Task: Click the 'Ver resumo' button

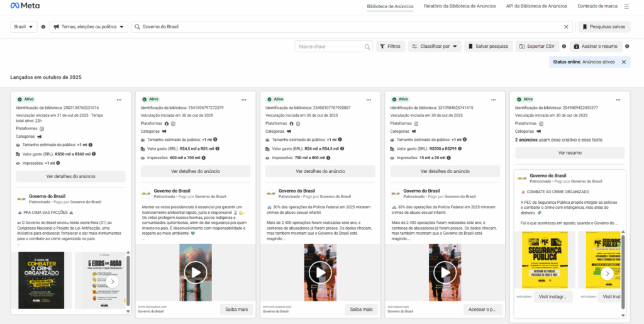Action: point(569,153)
